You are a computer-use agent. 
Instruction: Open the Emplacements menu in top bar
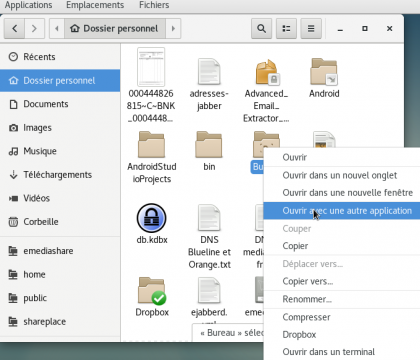point(95,5)
